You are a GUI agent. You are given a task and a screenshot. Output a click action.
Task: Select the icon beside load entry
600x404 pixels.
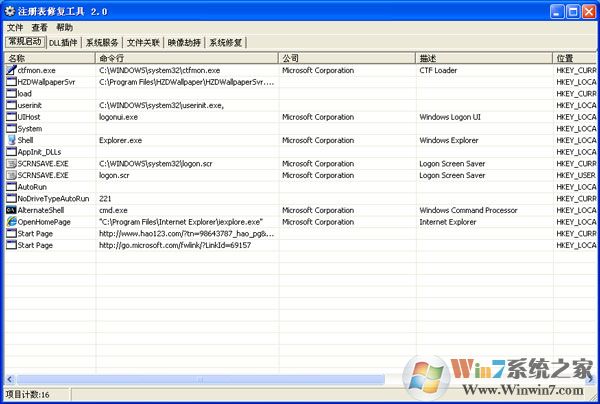pos(11,93)
